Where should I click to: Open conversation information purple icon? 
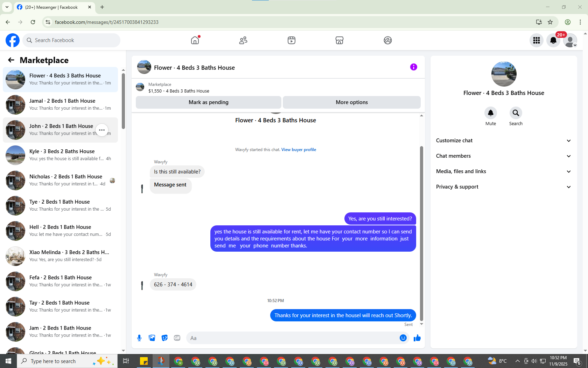[414, 67]
